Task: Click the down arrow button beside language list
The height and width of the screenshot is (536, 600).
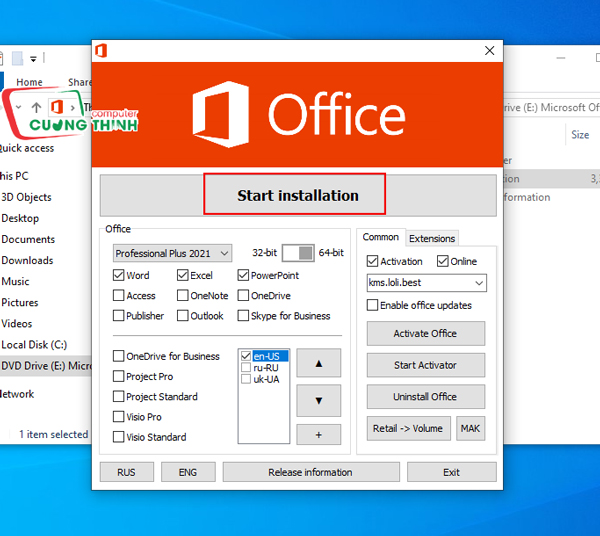Action: tap(318, 401)
